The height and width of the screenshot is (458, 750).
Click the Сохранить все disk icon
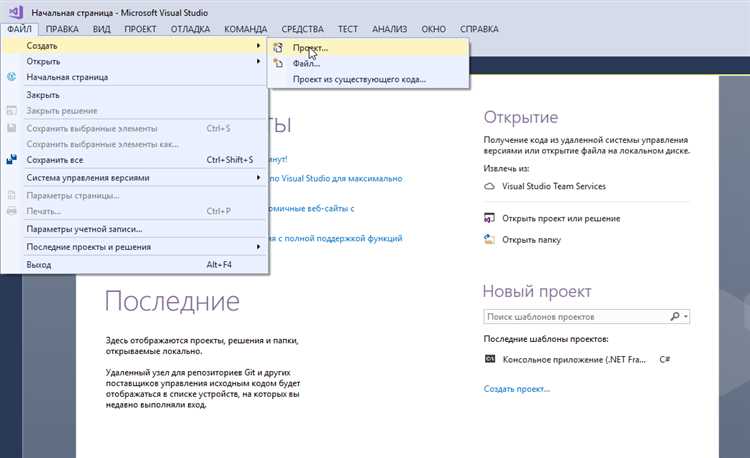(x=11, y=159)
